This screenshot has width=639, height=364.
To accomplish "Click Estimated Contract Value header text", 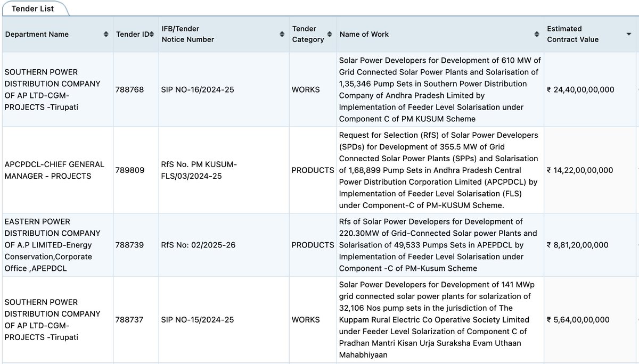I will point(572,34).
